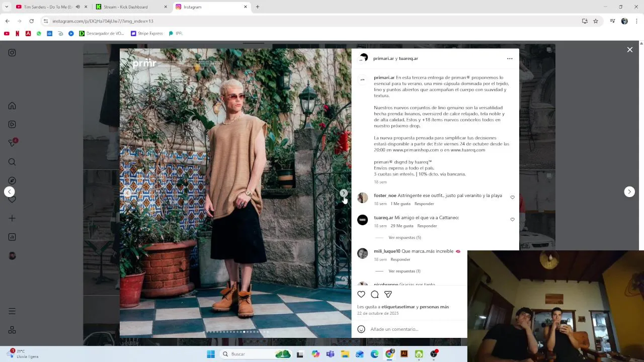644x362 pixels.
Task: Open Messages with notification badge in sidebar
Action: click(x=12, y=143)
